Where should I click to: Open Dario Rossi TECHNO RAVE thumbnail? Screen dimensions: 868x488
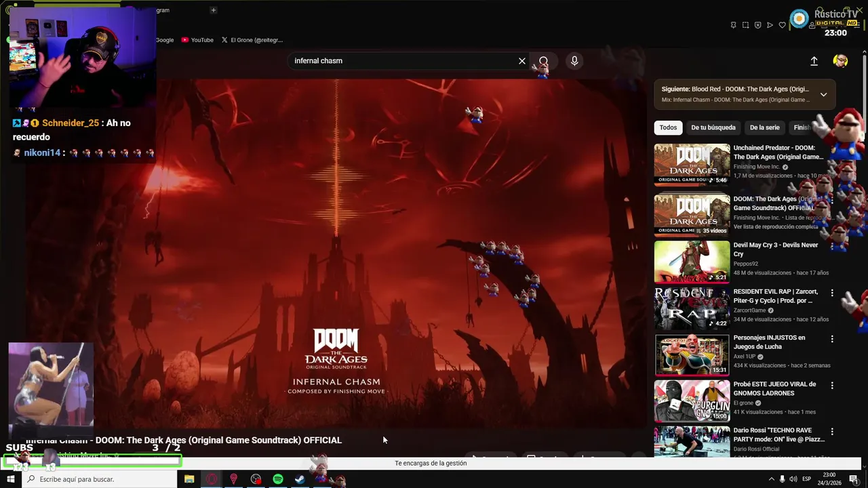(692, 442)
